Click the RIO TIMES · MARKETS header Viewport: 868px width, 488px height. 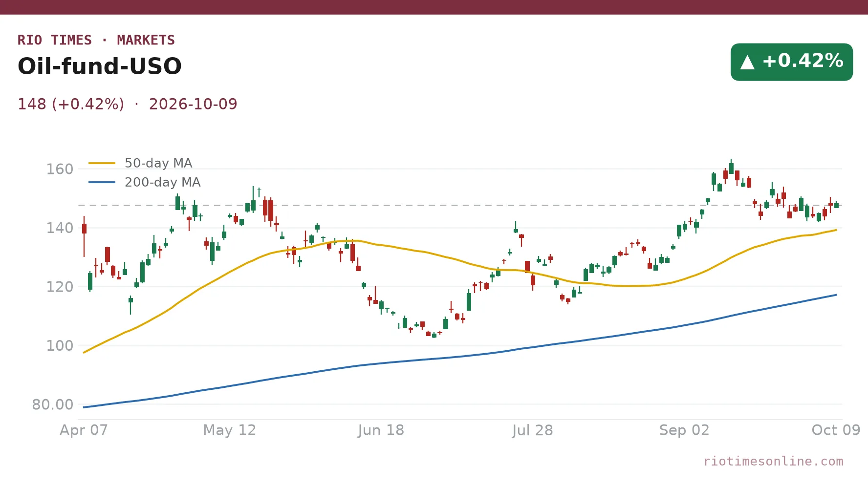coord(96,40)
